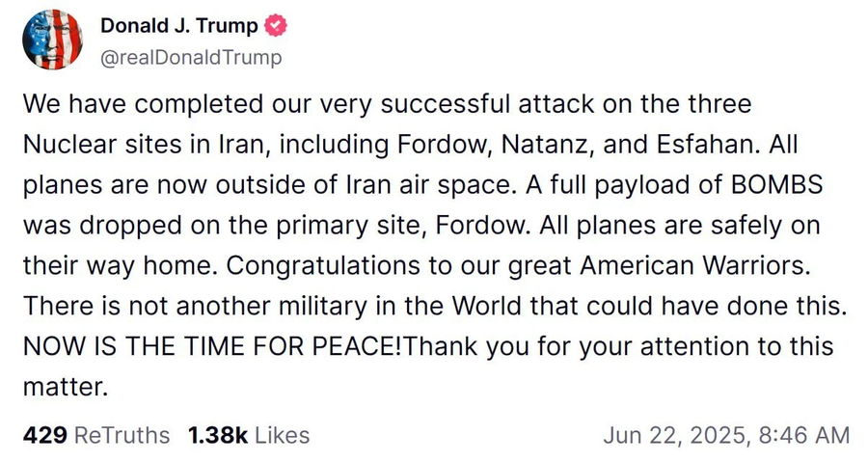This screenshot has height=462, width=868.
Task: Click the 8:46 AM time text
Action: tap(802, 435)
